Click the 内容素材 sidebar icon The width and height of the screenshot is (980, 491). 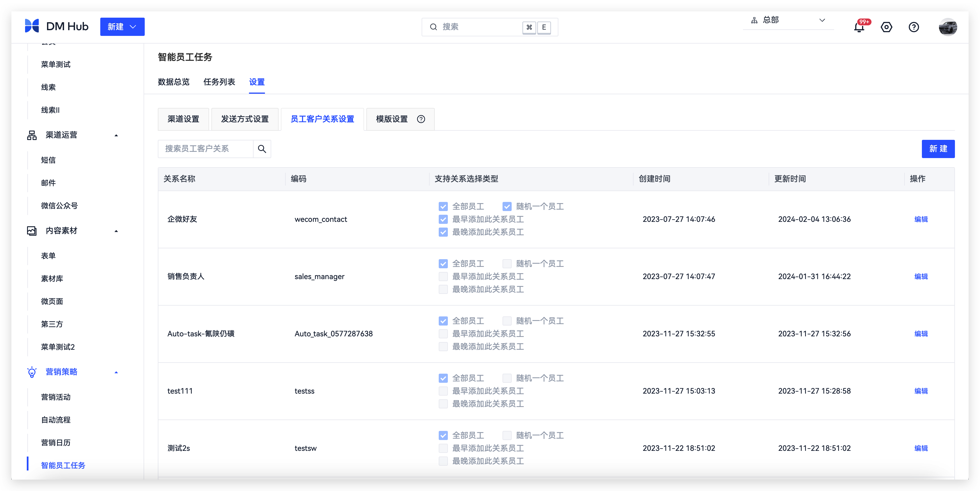[32, 231]
